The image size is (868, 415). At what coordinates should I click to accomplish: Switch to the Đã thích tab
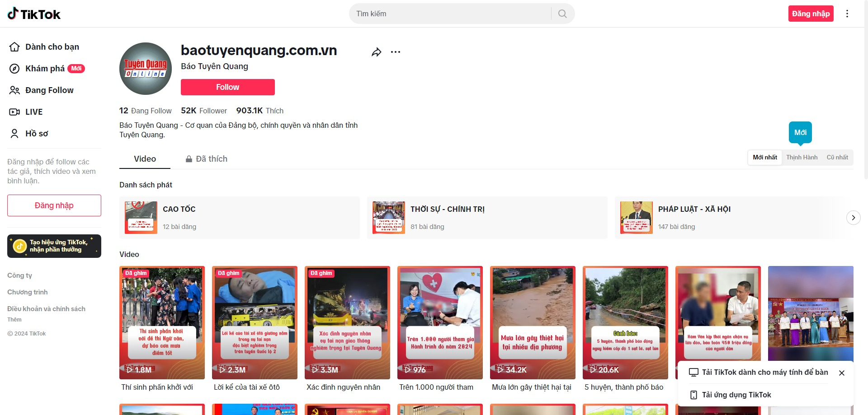(x=206, y=159)
